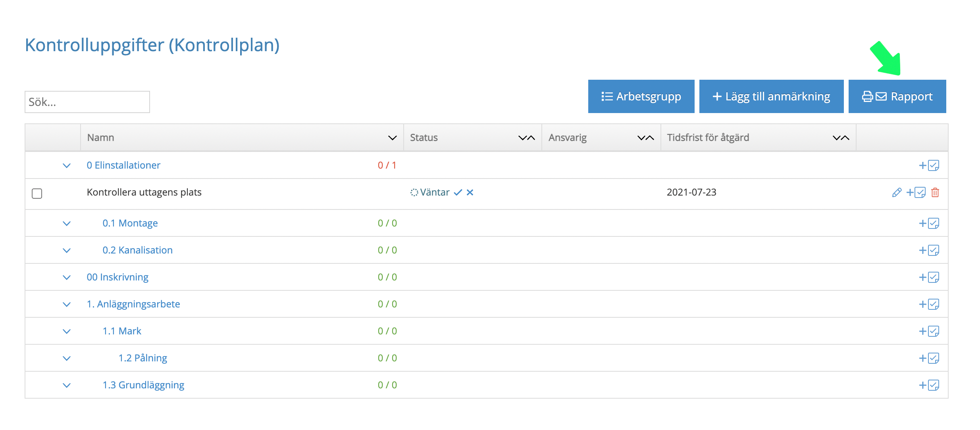This screenshot has width=980, height=430.
Task: Reject the Väntar status with the X icon
Action: click(x=470, y=192)
